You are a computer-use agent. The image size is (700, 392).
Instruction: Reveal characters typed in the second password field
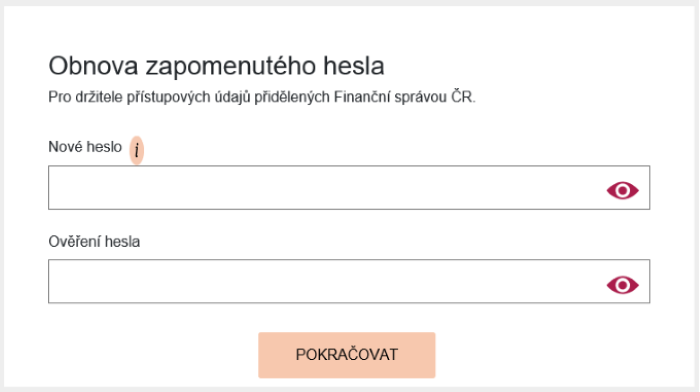[622, 285]
